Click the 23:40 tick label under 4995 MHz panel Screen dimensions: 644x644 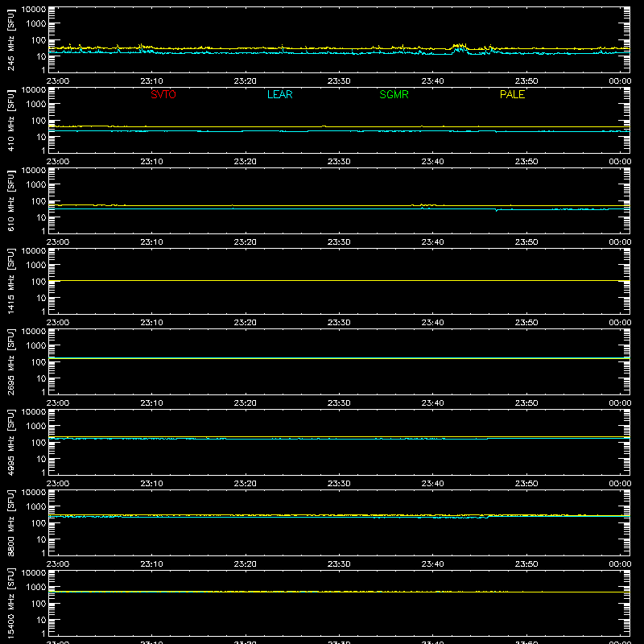point(432,484)
